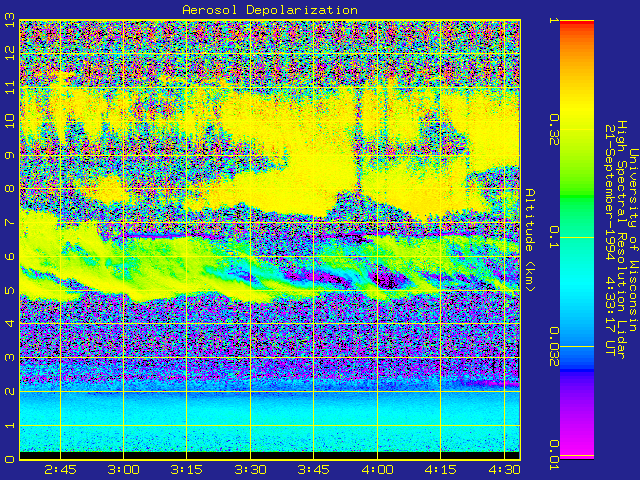640x480 pixels.
Task: Click the 3:30 time axis label
Action: pos(250,470)
